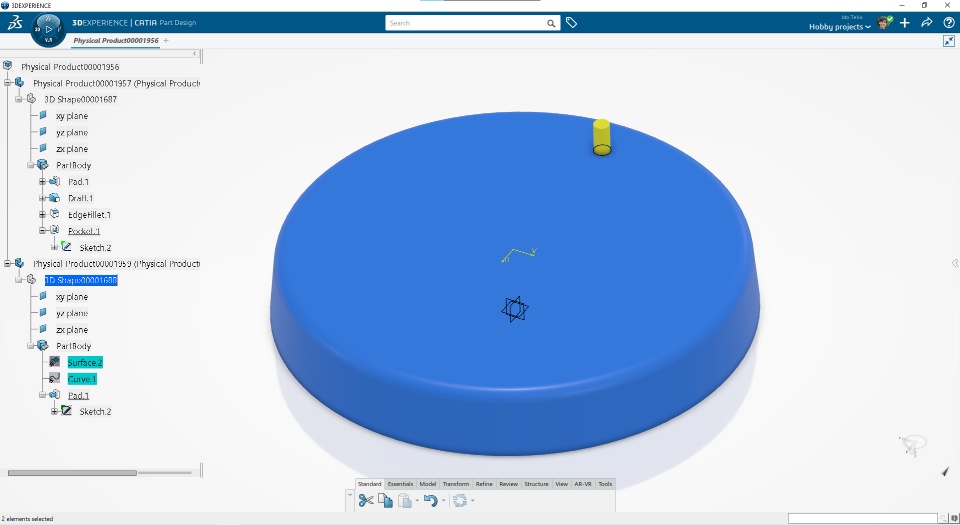Viewport: 960px width, 525px height.
Task: Click the expand-viewer icon under the header
Action: pyautogui.click(x=948, y=41)
